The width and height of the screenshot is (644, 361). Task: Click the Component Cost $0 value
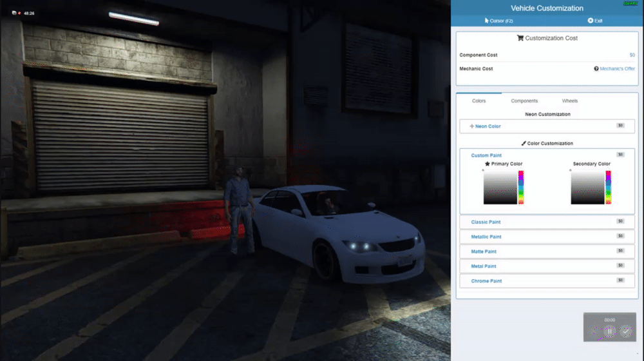click(x=632, y=55)
